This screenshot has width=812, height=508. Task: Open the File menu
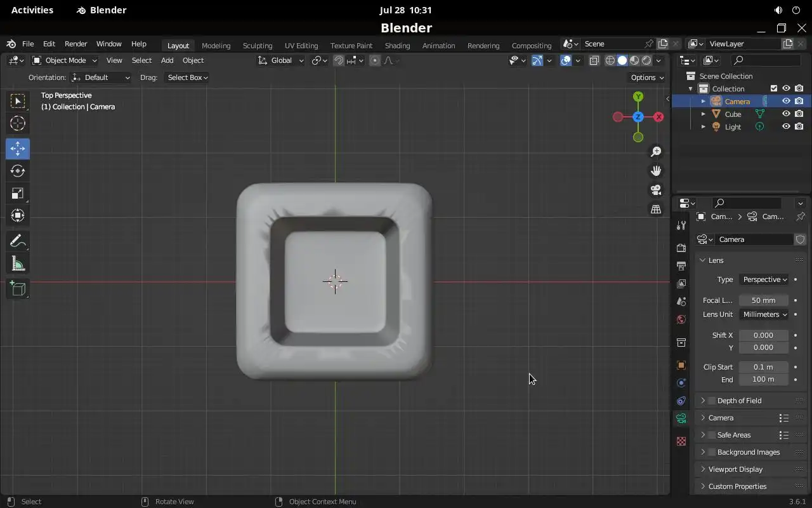pyautogui.click(x=28, y=44)
